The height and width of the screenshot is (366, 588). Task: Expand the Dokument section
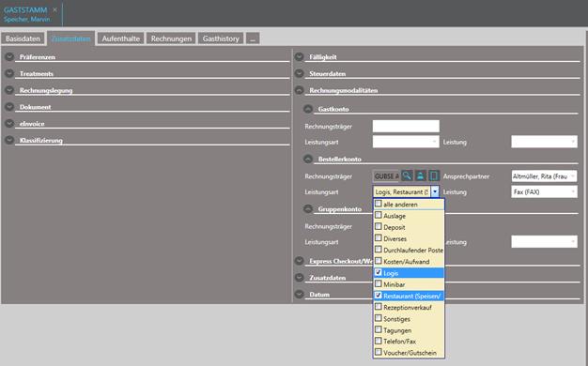[x=9, y=107]
